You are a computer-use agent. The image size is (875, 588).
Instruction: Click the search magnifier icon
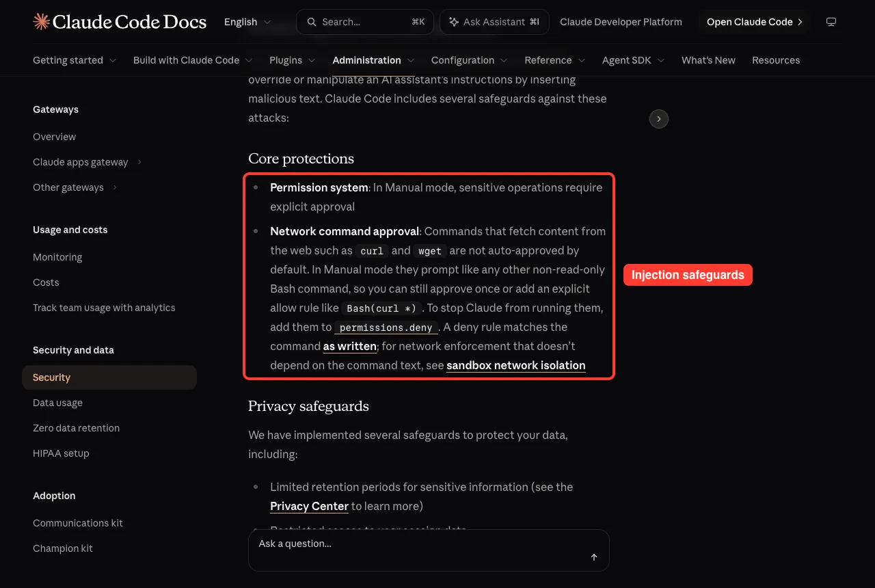coord(312,22)
